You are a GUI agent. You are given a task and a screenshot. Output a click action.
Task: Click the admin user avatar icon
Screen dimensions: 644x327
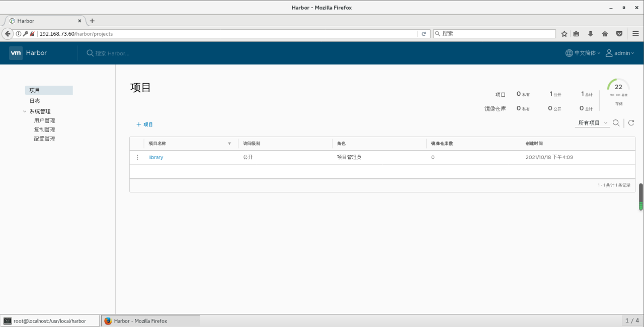[x=609, y=53]
